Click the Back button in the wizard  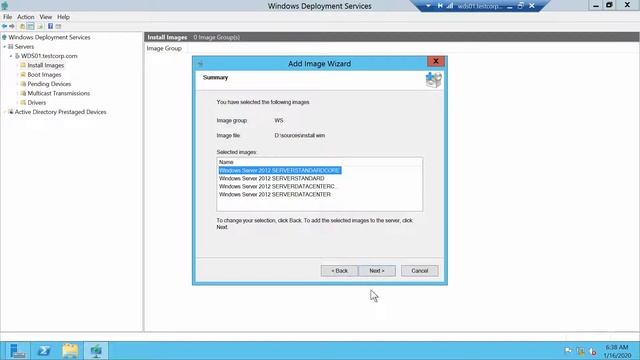(x=339, y=271)
